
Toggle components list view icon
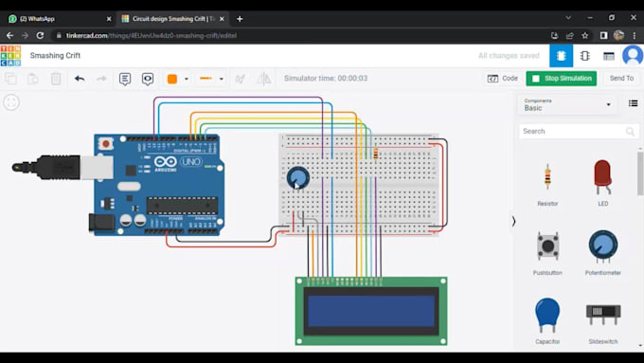click(633, 103)
